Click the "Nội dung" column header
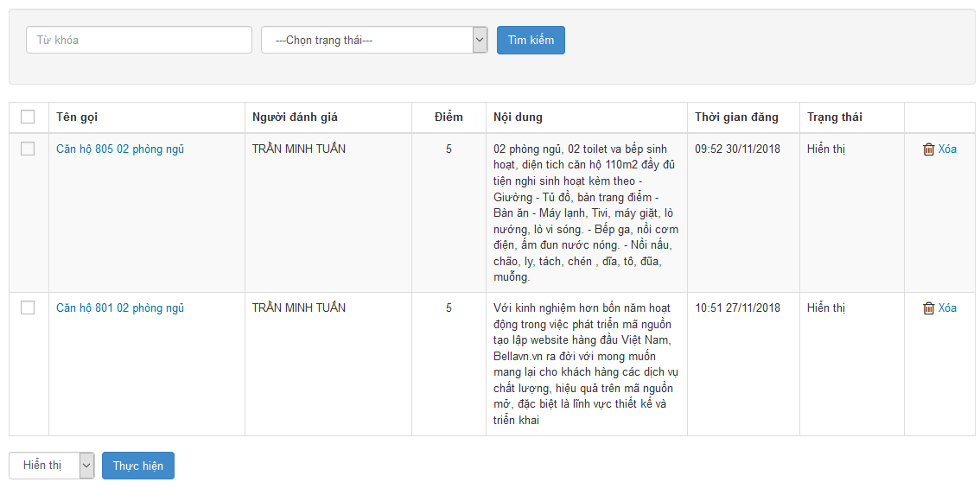 tap(518, 117)
